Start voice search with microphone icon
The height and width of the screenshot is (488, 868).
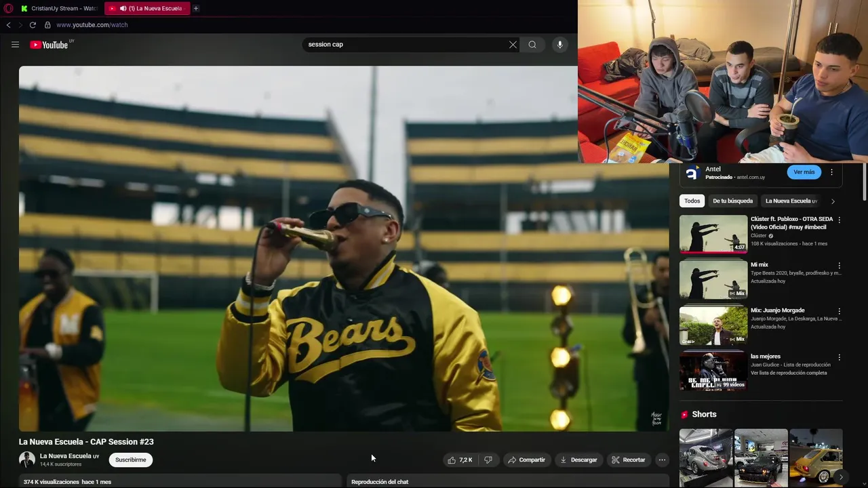[559, 45]
